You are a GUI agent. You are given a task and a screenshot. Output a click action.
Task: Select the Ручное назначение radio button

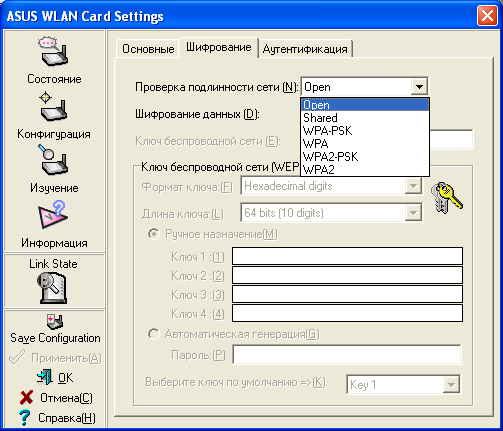point(154,234)
